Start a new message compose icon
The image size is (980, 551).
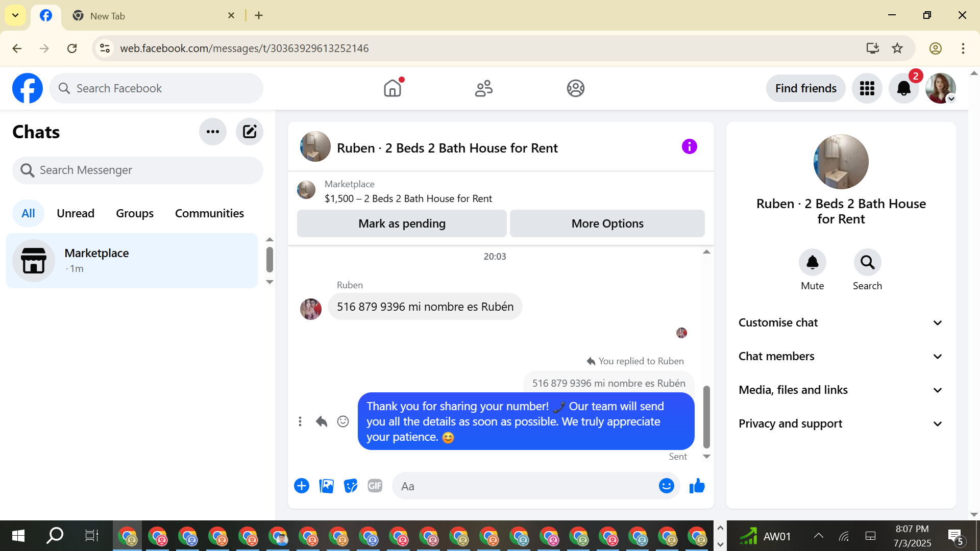pos(250,132)
